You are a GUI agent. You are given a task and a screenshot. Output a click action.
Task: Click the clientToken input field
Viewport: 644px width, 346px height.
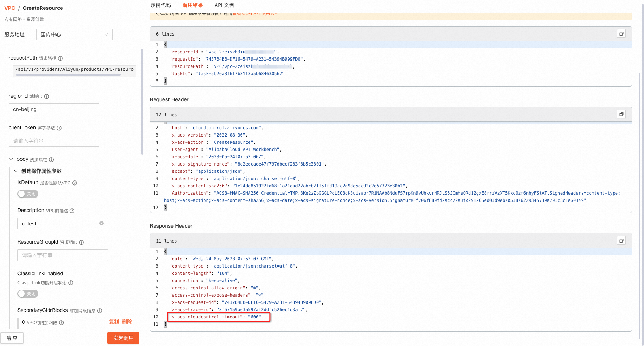click(x=54, y=141)
